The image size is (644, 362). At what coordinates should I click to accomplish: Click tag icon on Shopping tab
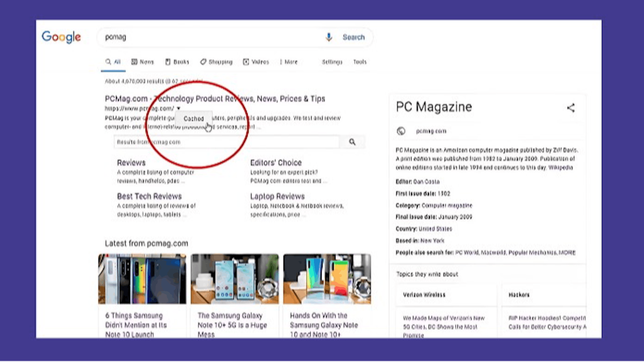click(203, 62)
